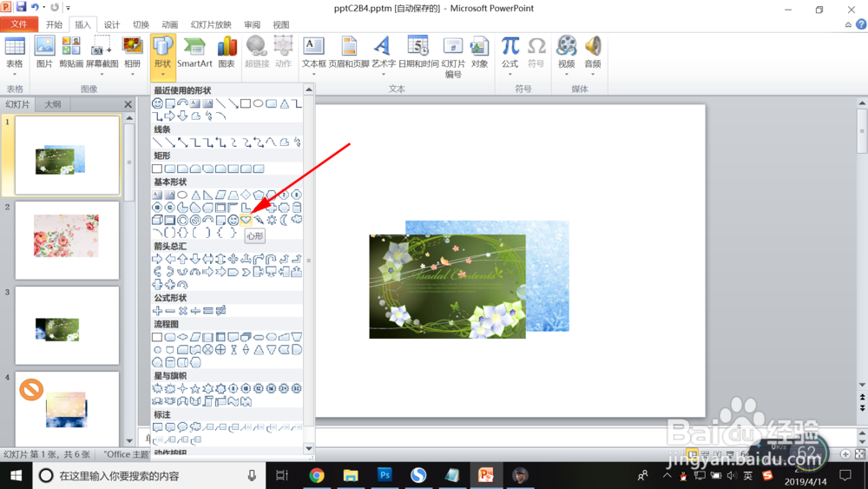Open the 相册 photo album dropdown arrow
The image size is (868, 489).
point(132,74)
